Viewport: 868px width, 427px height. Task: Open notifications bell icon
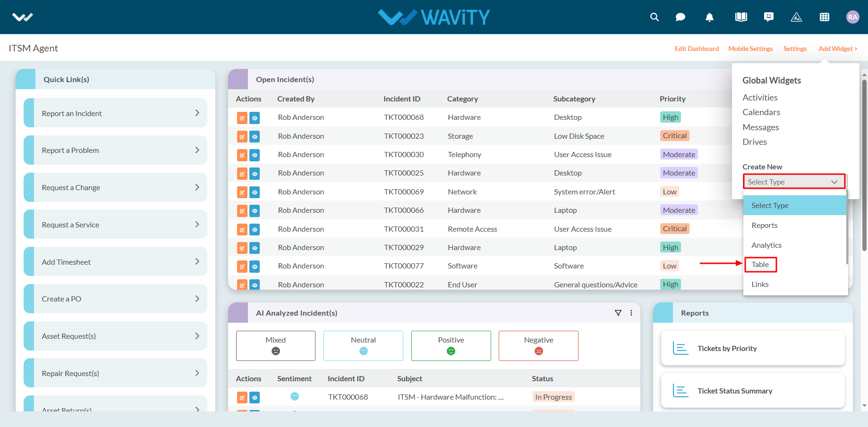(709, 17)
